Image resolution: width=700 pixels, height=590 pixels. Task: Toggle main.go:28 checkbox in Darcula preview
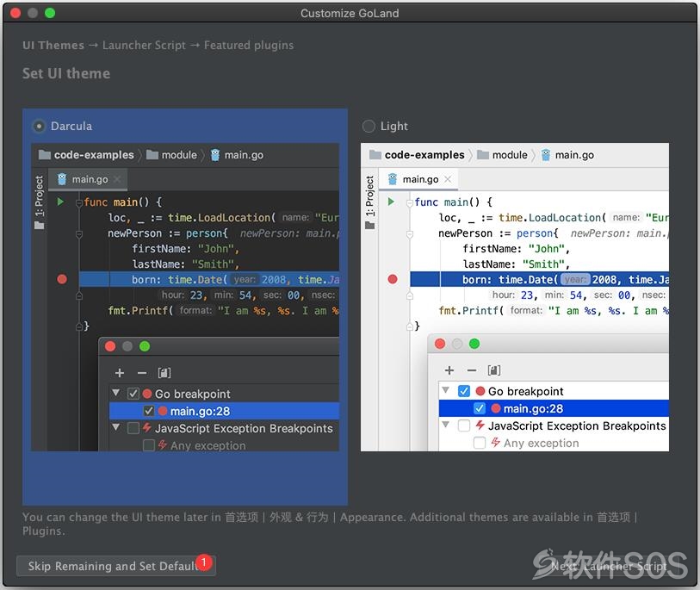149,411
